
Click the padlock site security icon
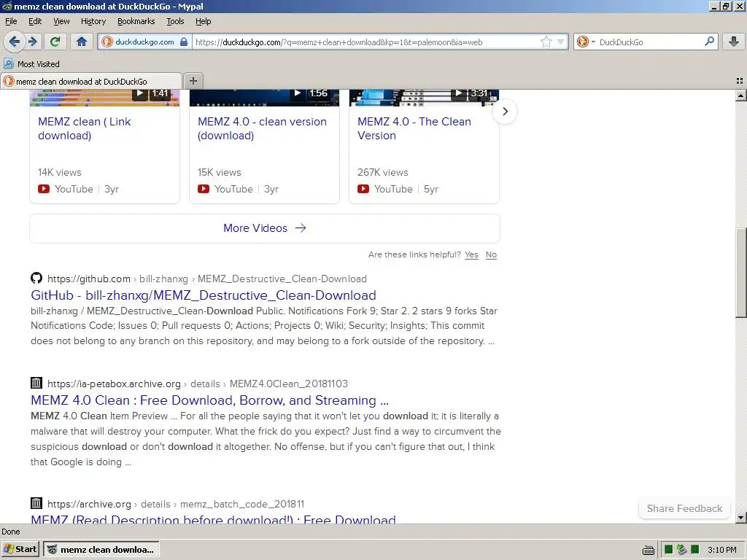pyautogui.click(x=184, y=42)
